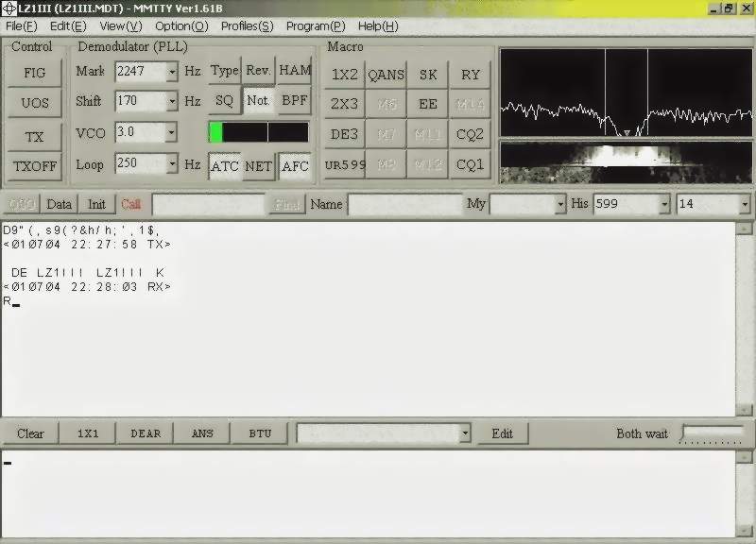This screenshot has height=544, width=756.
Task: Run the DE3 macro
Action: point(344,134)
